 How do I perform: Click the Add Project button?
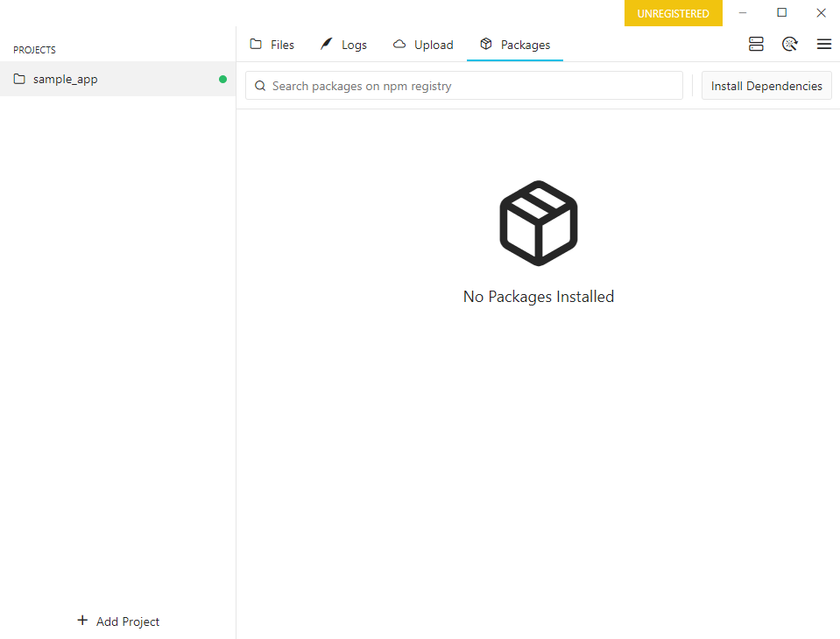pos(118,621)
